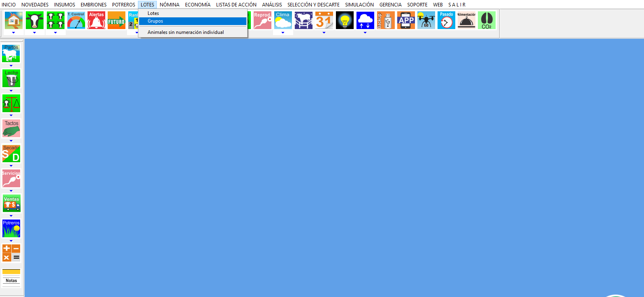Click the CO2 footprint icon
The image size is (644, 297).
(487, 20)
